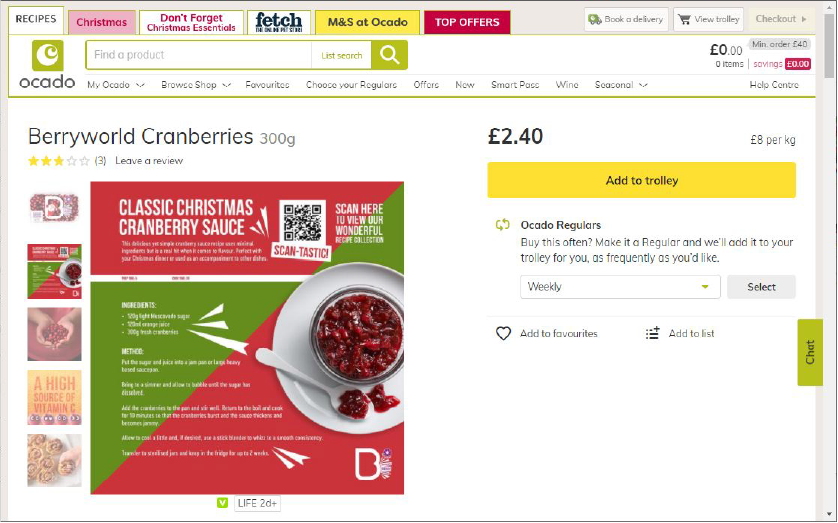838x523 pixels.
Task: Click the Book a delivery van button
Action: tap(626, 19)
